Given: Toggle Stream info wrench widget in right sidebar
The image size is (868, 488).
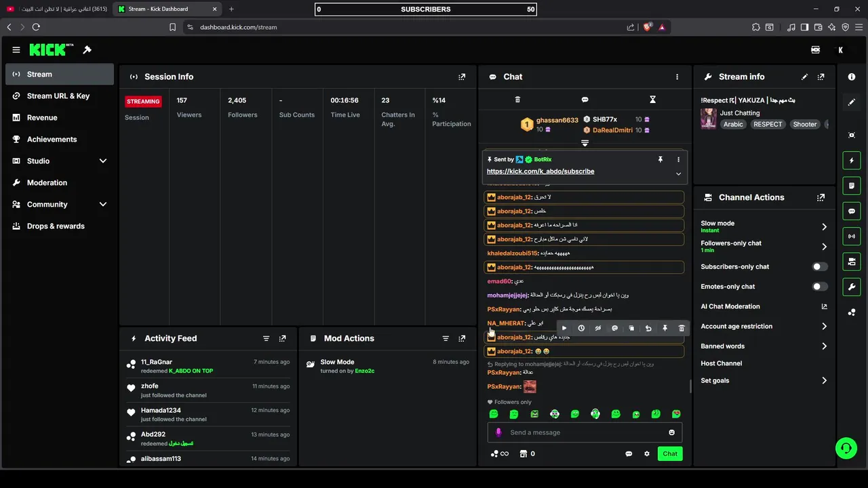Looking at the screenshot, I should [x=852, y=287].
